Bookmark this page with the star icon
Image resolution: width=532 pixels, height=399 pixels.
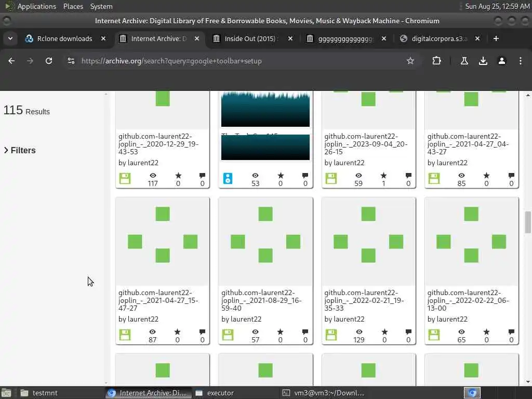tap(410, 61)
